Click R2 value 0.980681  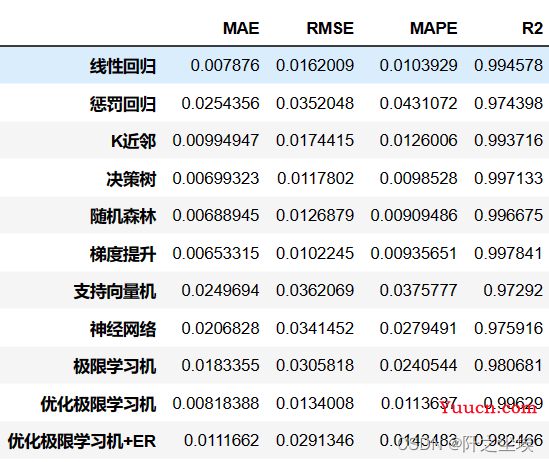coord(508,365)
